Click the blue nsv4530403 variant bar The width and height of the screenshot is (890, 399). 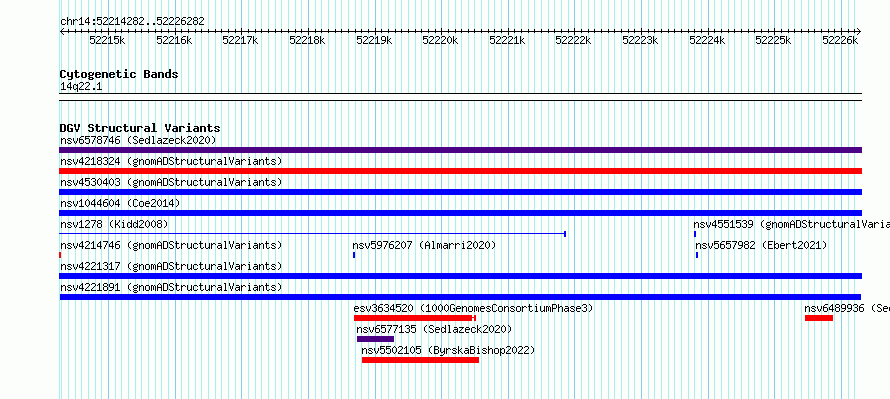tap(460, 192)
